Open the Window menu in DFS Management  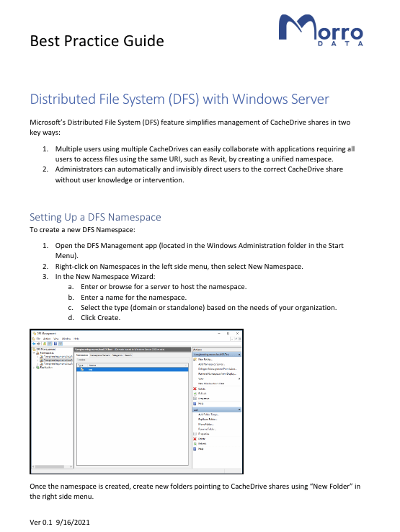coord(66,339)
